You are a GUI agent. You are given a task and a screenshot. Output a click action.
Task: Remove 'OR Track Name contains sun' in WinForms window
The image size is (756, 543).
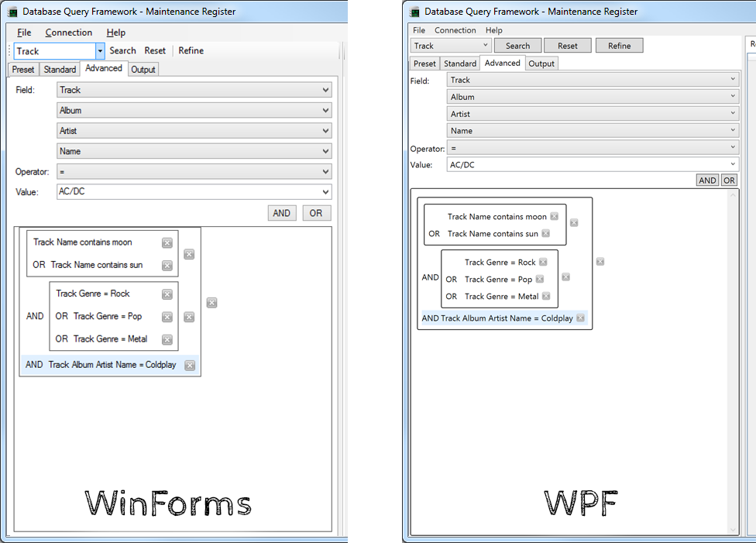coord(167,265)
